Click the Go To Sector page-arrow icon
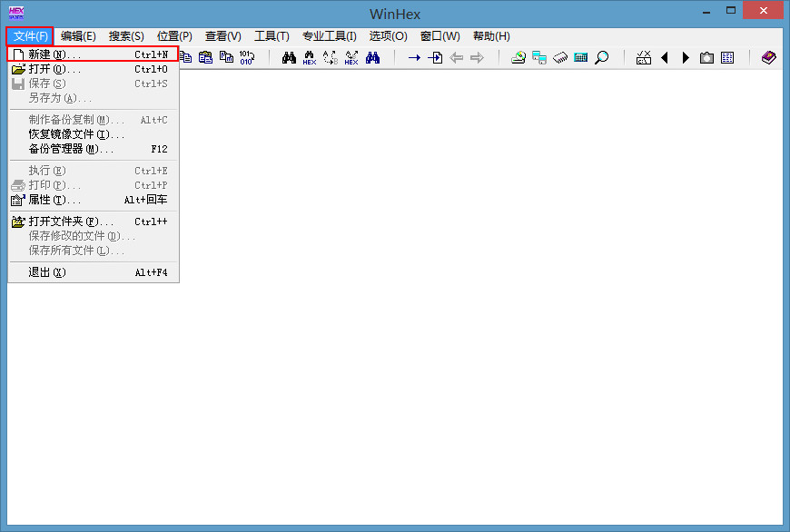The width and height of the screenshot is (790, 532). (x=435, y=57)
